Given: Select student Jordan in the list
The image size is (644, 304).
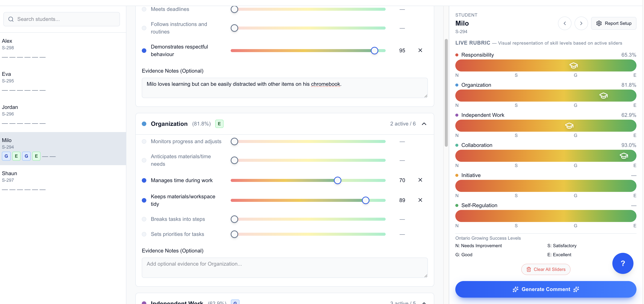Looking at the screenshot, I should click(x=63, y=115).
